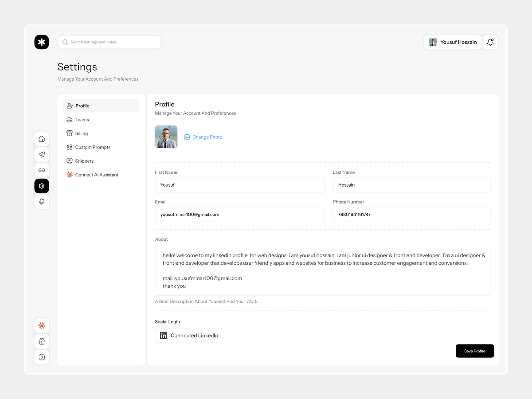Click 'A Brief Description About Yourself' hint text

[x=207, y=301]
